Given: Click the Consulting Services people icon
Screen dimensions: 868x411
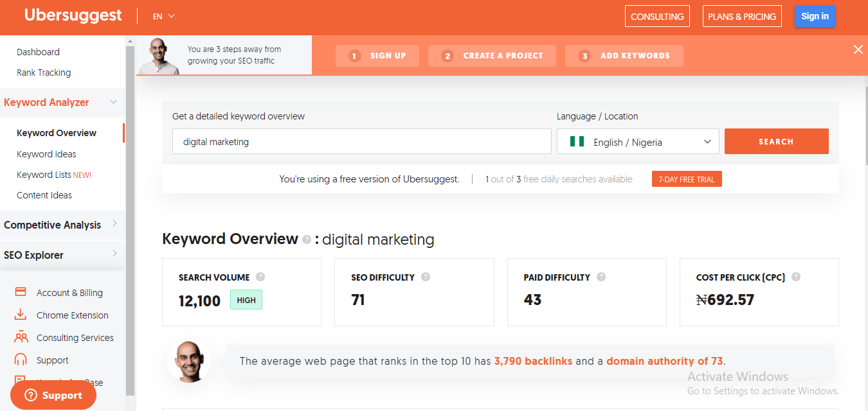Looking at the screenshot, I should point(21,337).
